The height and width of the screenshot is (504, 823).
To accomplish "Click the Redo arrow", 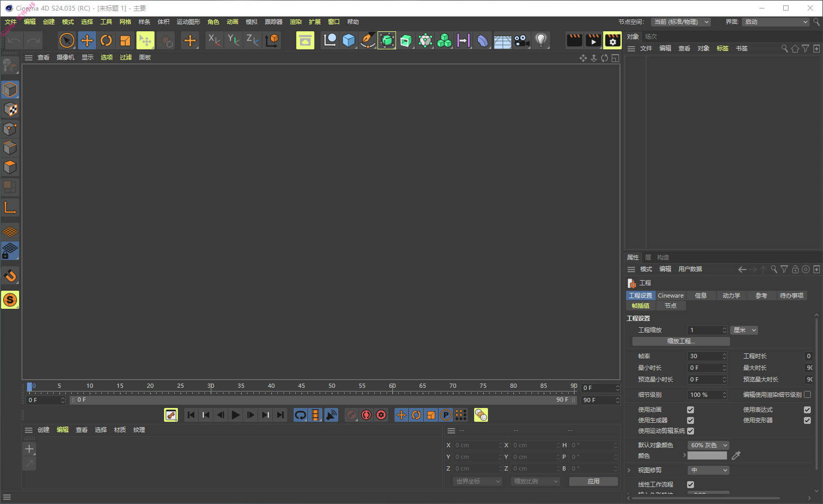I will pos(33,40).
